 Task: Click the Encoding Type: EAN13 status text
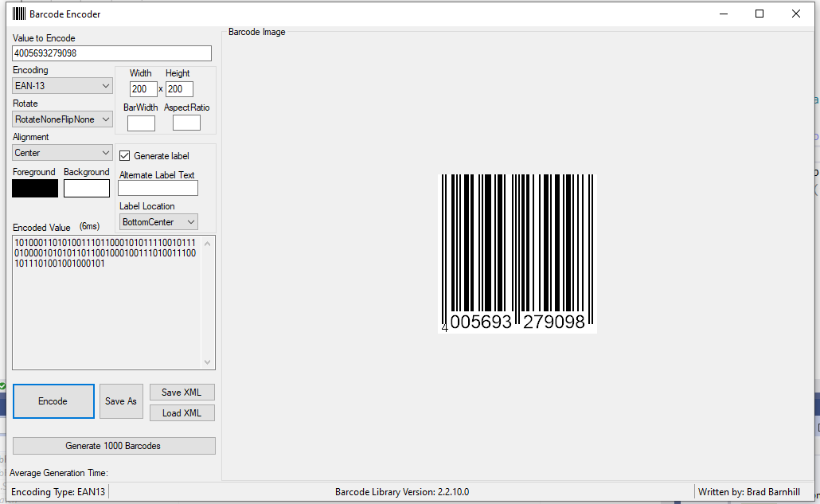click(x=58, y=492)
